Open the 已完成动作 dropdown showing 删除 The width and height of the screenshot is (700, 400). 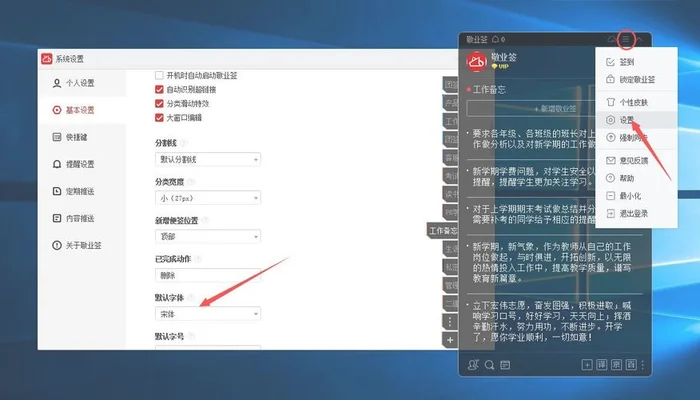208,275
